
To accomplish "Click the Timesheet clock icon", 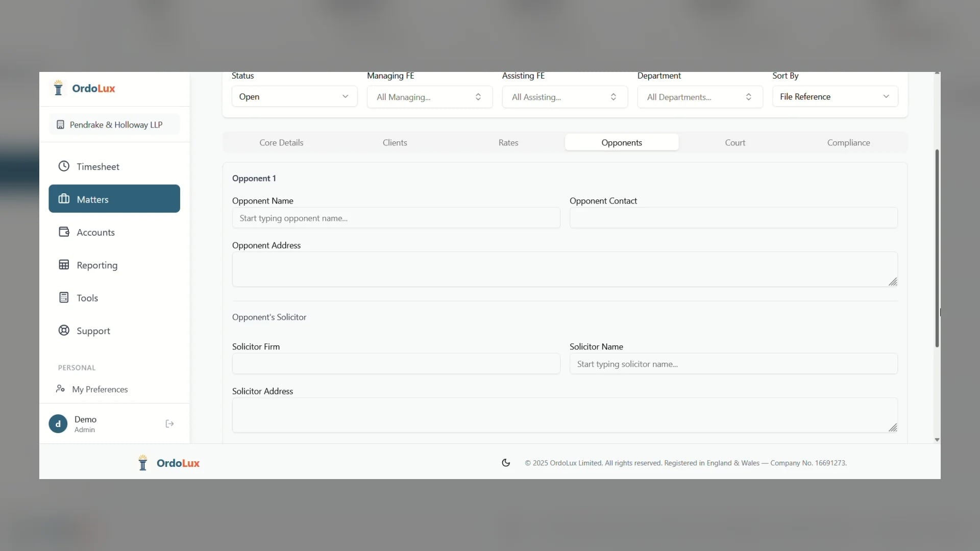I will click(x=64, y=166).
